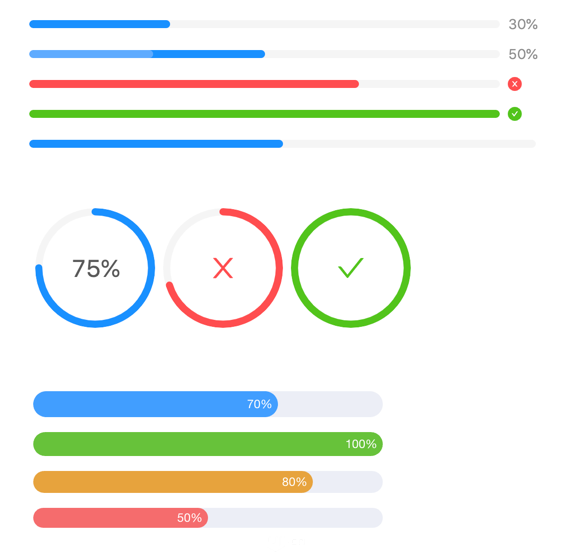Click the thick green 100% progress bar

[x=208, y=444]
